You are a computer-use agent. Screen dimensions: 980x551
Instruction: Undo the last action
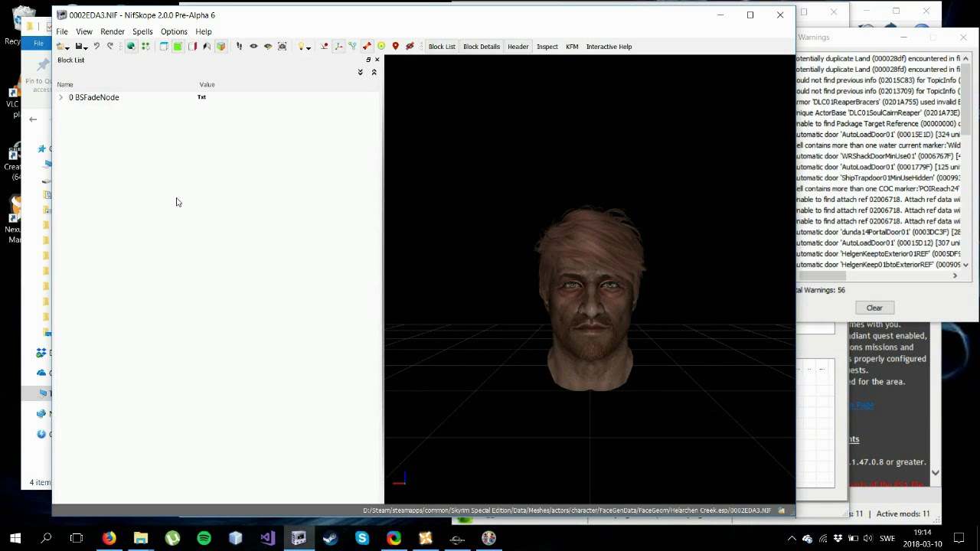(96, 47)
